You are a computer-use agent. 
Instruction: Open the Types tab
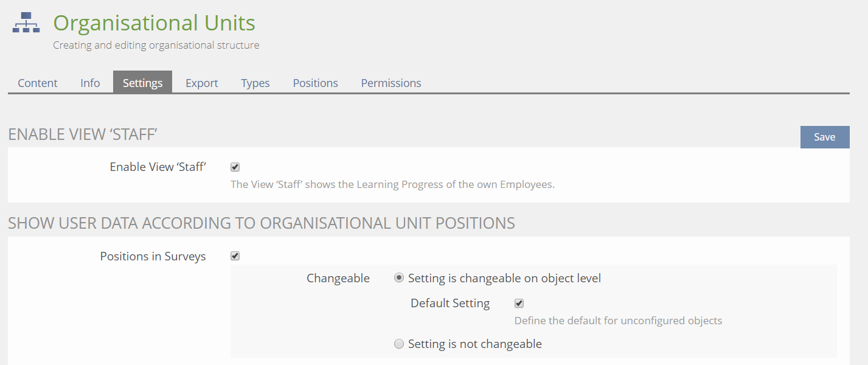click(x=255, y=83)
